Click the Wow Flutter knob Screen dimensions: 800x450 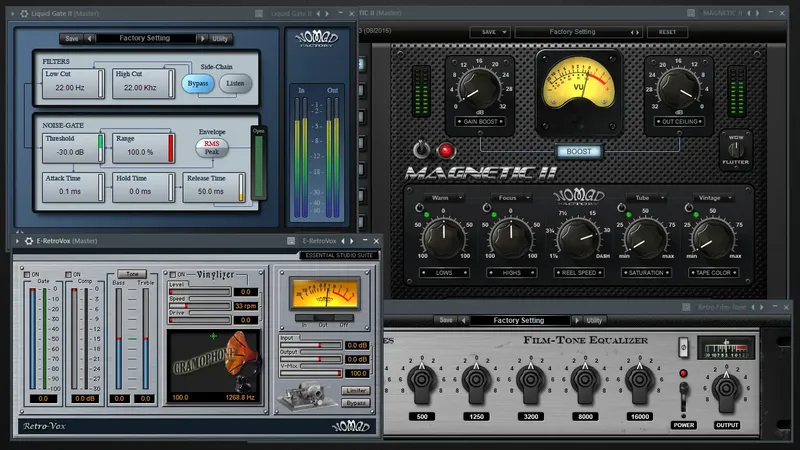(x=735, y=149)
